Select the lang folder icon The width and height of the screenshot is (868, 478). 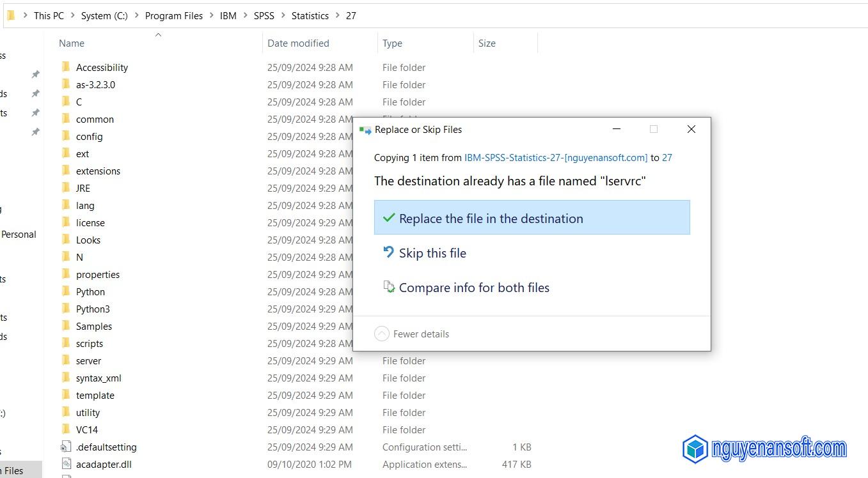[x=66, y=205]
